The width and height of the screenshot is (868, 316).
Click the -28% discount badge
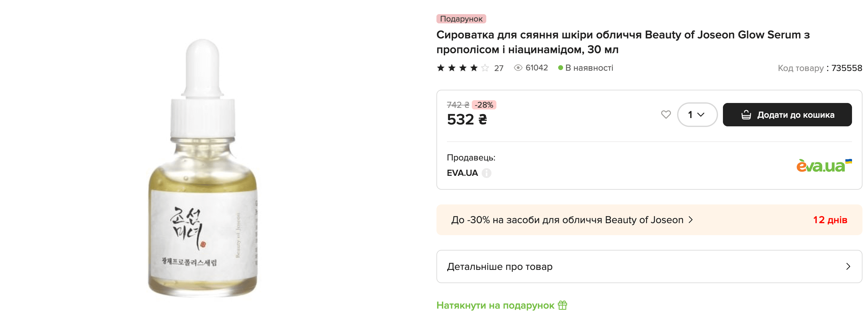click(x=484, y=105)
